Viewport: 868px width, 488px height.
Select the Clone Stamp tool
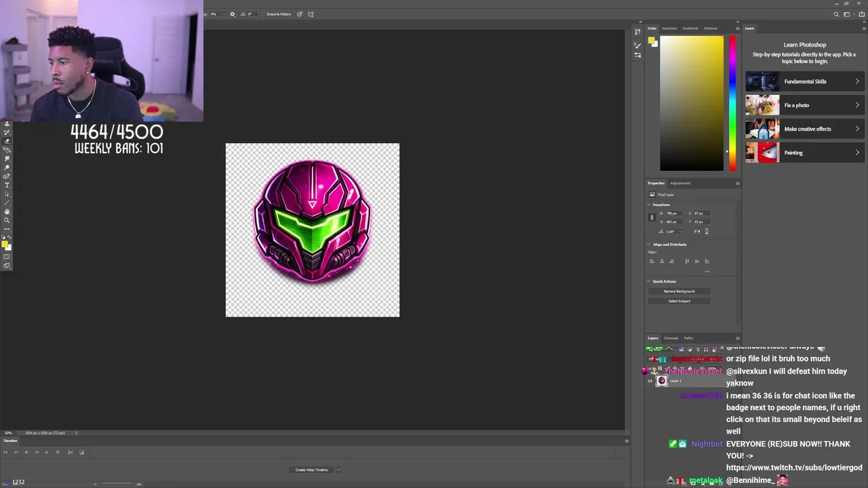click(7, 123)
